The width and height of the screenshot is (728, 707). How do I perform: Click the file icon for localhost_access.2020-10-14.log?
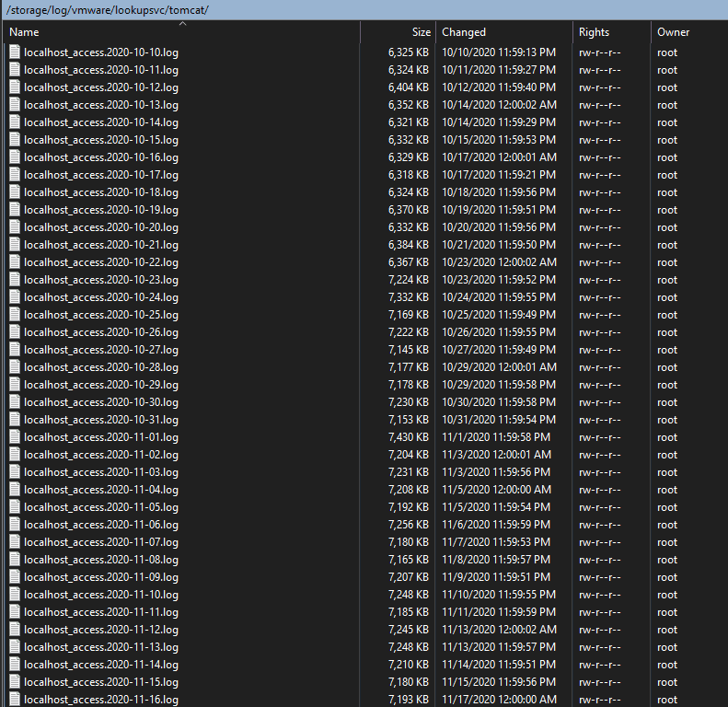tap(15, 122)
